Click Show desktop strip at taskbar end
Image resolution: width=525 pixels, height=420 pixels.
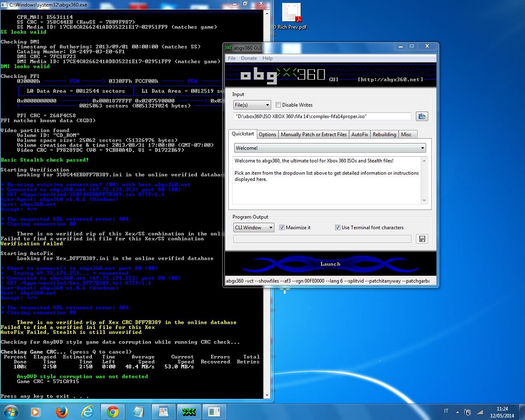click(x=522, y=412)
